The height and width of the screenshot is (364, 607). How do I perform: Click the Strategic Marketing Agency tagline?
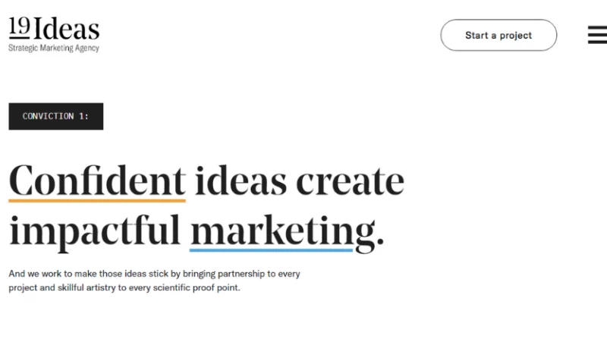53,48
